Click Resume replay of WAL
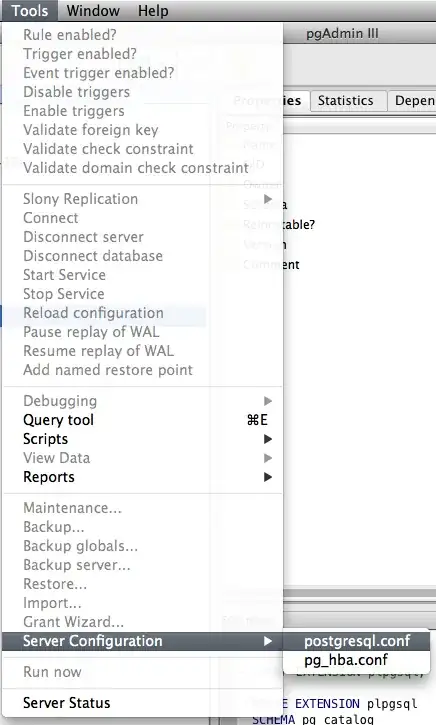 click(x=142, y=351)
